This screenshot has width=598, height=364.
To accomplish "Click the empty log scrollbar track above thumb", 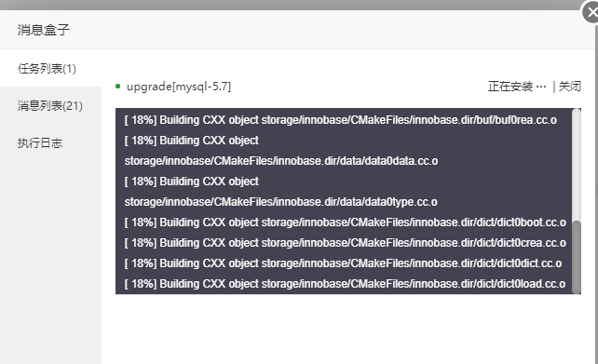I will point(577,165).
